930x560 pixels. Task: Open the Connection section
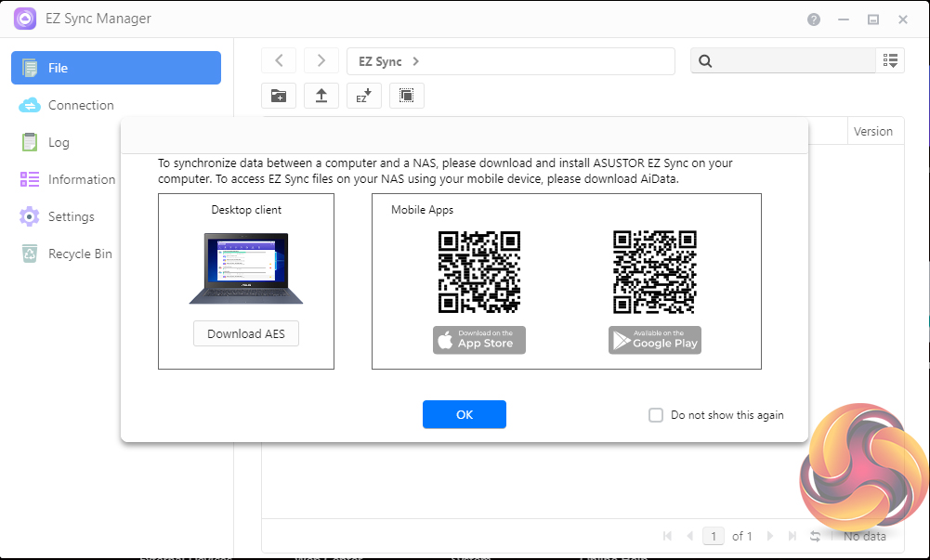point(67,105)
